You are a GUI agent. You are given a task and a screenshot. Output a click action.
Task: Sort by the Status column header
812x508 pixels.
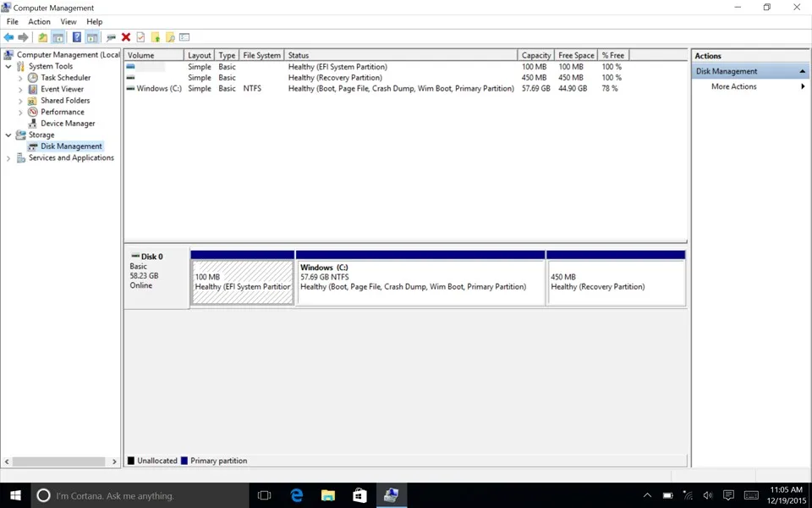click(x=401, y=55)
